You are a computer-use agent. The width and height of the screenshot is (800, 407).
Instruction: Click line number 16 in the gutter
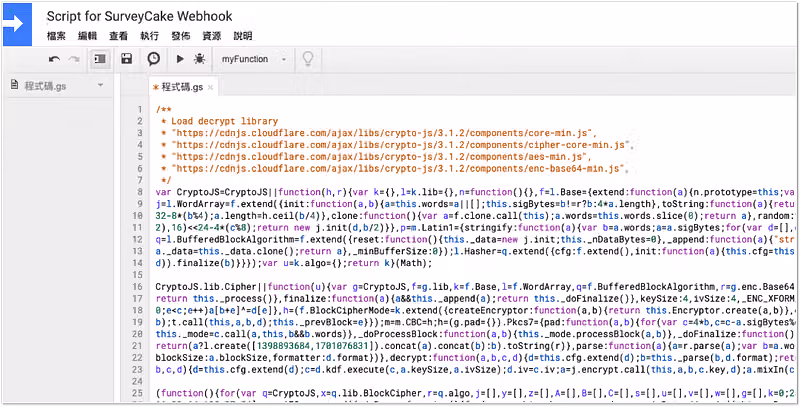click(137, 287)
